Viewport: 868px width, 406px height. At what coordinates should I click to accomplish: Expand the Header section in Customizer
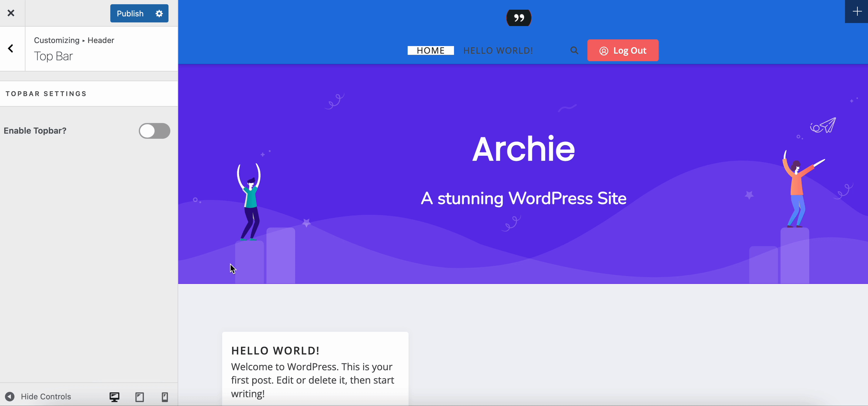(x=102, y=40)
